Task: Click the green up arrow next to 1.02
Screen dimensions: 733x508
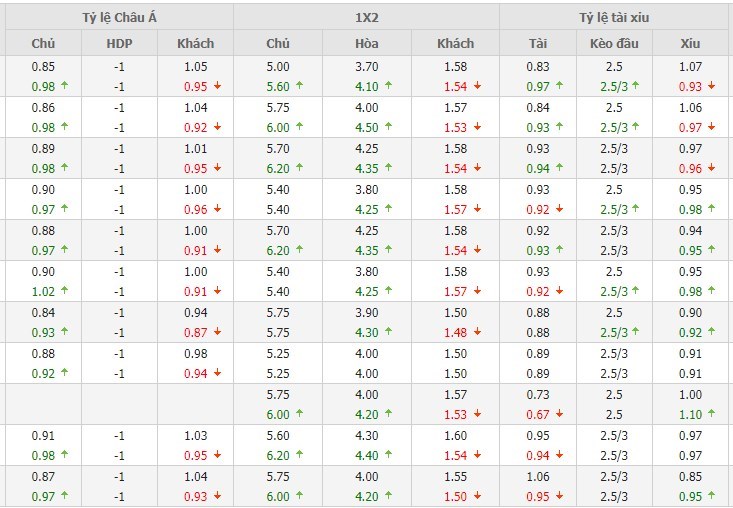Action: click(65, 291)
